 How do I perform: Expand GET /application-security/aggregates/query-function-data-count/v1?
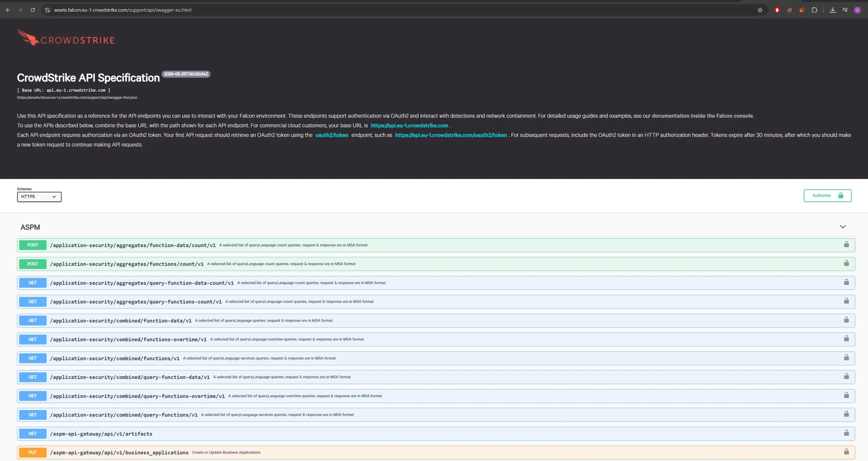point(436,283)
